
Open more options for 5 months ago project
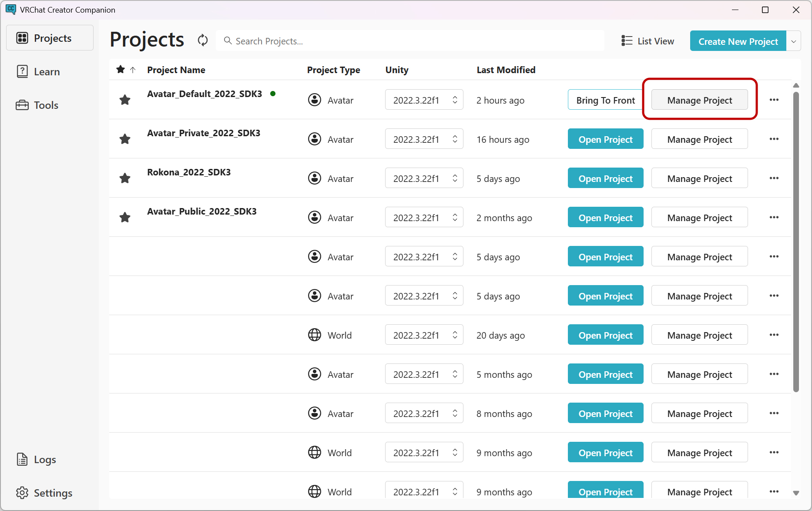click(x=774, y=374)
